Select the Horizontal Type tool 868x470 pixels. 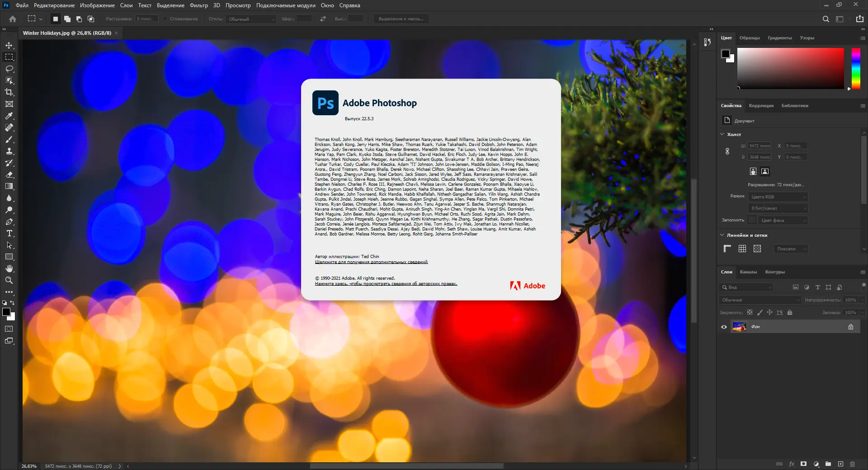9,234
